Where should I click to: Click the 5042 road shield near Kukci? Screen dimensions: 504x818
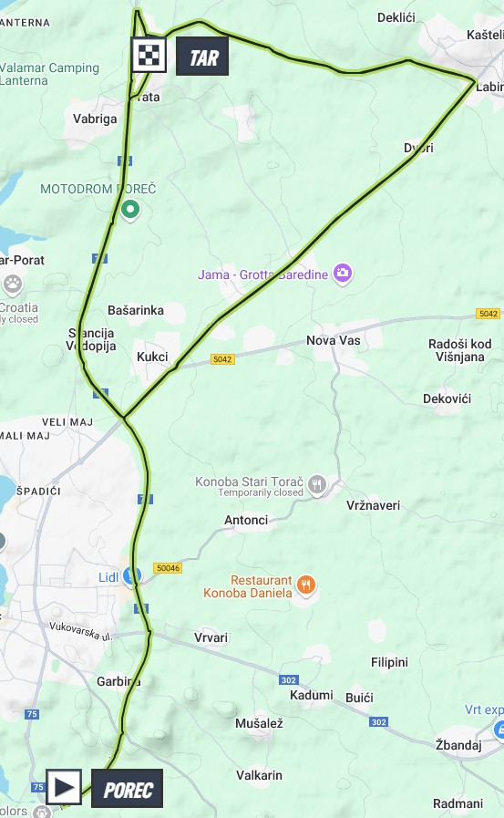[x=222, y=359]
